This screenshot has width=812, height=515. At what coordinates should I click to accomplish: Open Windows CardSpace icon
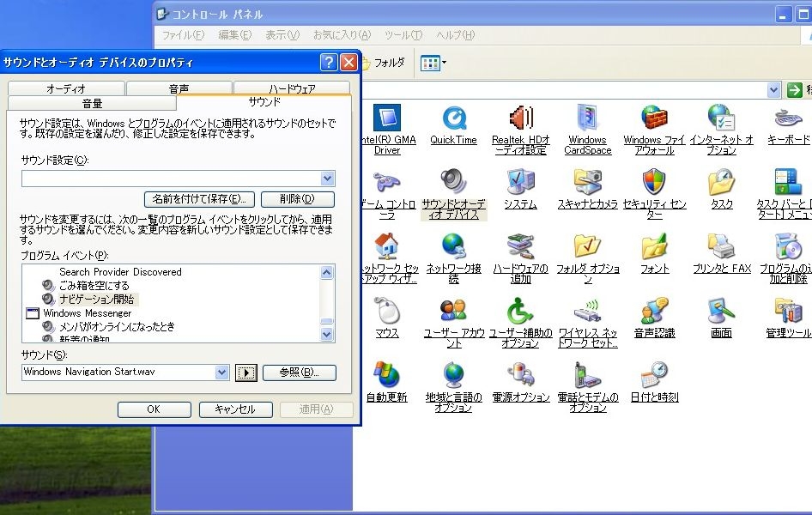coord(587,118)
